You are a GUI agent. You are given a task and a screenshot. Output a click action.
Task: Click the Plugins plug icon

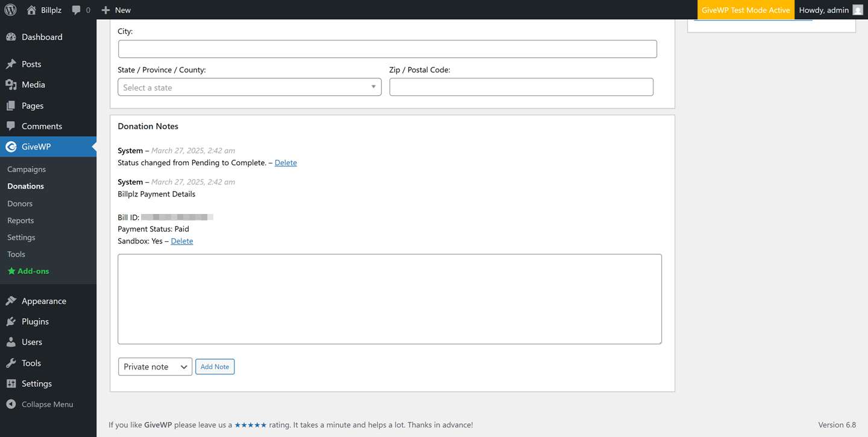point(11,321)
